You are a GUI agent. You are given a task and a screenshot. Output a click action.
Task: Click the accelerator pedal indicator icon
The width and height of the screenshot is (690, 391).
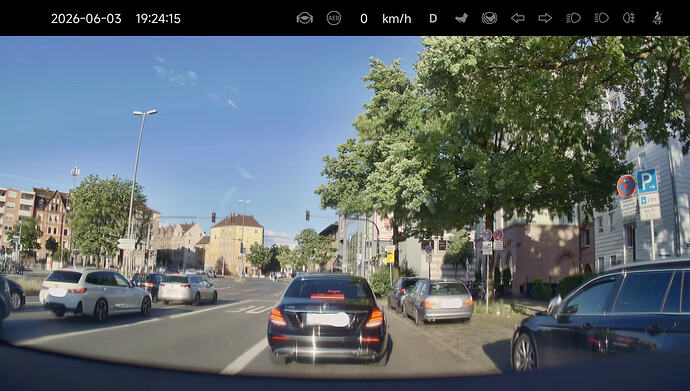(461, 18)
